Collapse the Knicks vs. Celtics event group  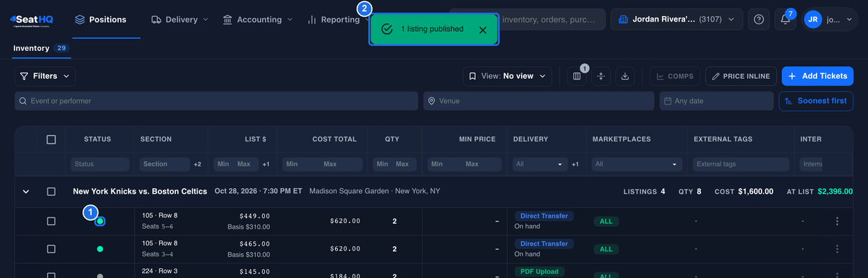(26, 192)
